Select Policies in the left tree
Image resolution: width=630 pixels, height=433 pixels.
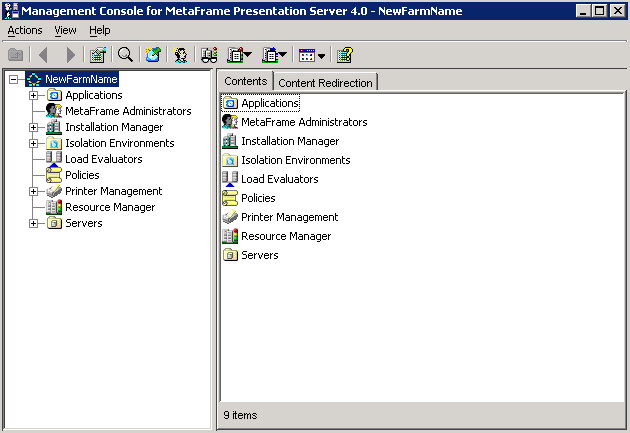(82, 175)
